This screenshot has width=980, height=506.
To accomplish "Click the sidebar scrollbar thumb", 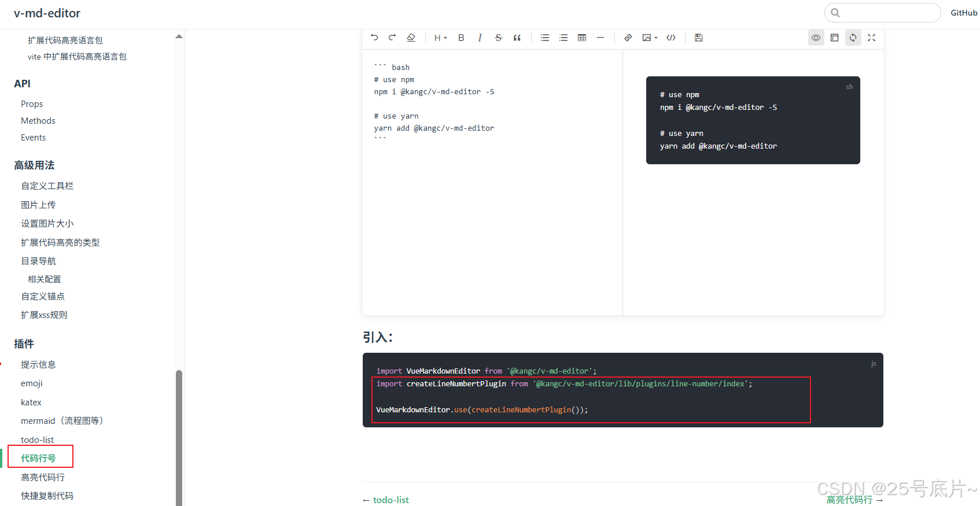I will coord(179,438).
